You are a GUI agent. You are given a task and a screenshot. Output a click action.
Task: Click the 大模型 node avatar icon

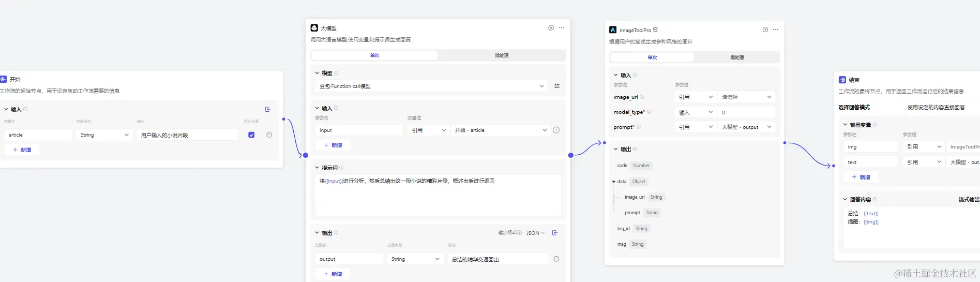point(314,28)
